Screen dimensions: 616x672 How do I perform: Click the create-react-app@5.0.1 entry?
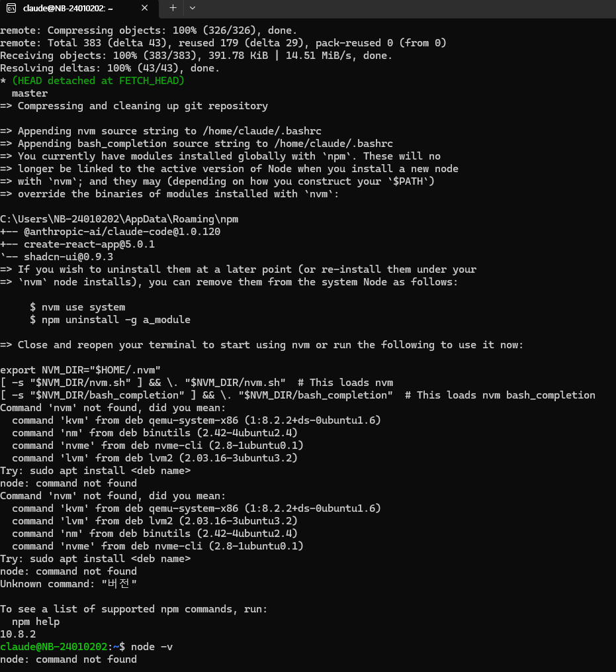pos(89,244)
